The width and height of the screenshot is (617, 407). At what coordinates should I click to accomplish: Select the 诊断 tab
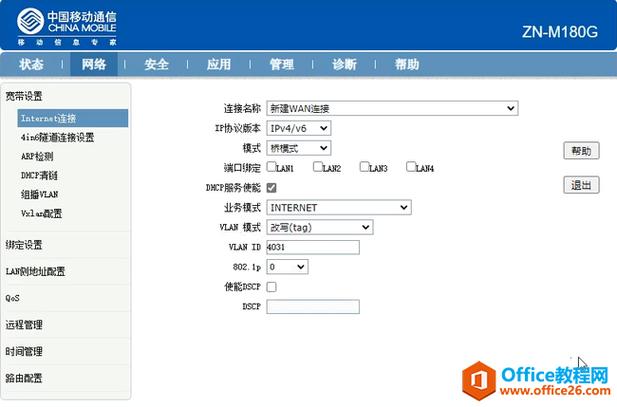coord(344,64)
